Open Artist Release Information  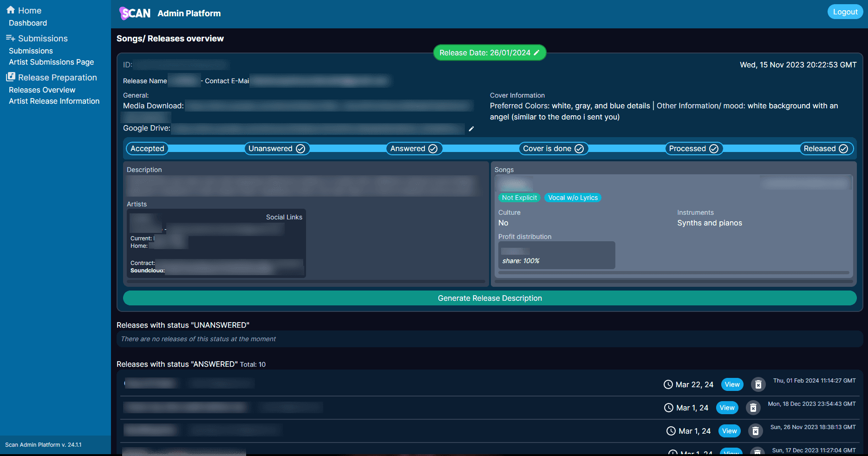54,101
